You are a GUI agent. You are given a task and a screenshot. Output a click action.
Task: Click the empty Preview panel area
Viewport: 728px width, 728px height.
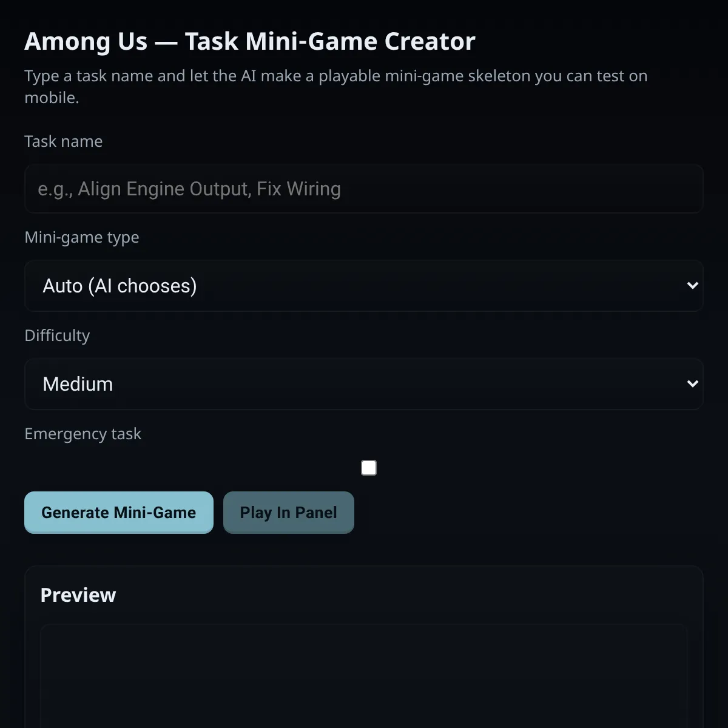click(x=364, y=676)
